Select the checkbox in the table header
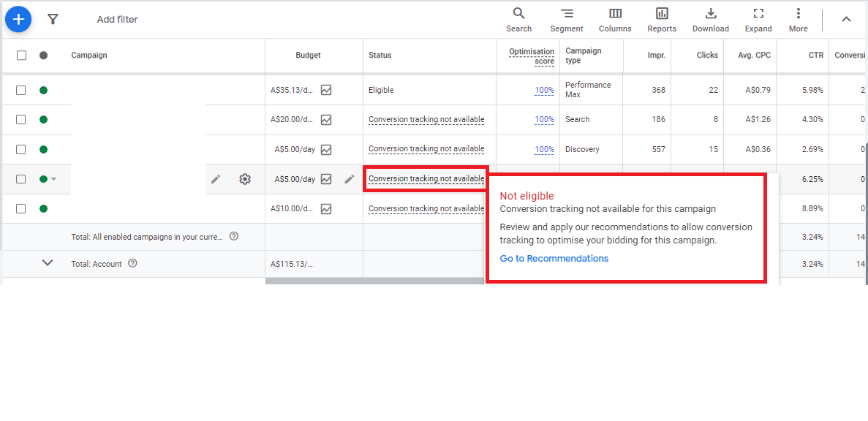This screenshot has width=868, height=421. tap(21, 55)
